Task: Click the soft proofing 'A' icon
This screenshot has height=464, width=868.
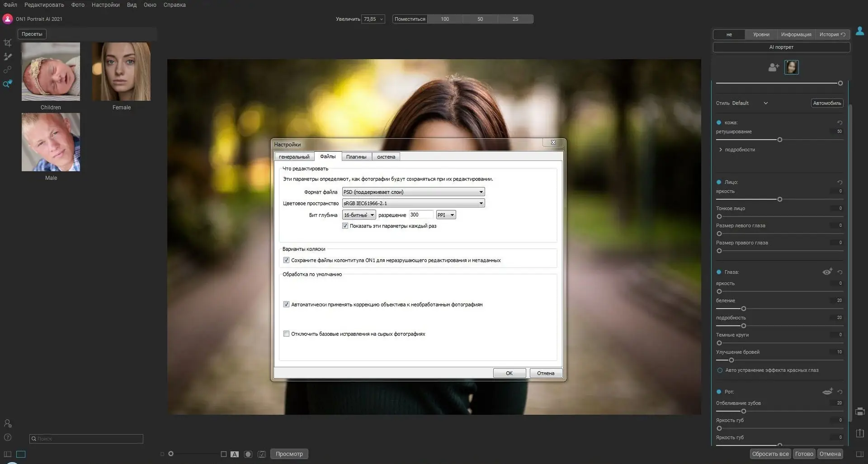Action: pos(235,454)
